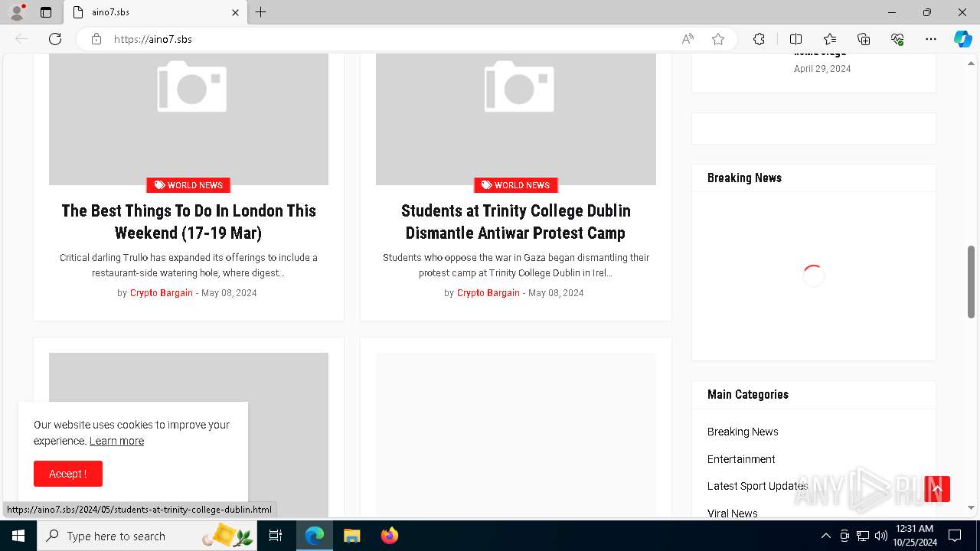Image resolution: width=980 pixels, height=551 pixels.
Task: Open Windows Start menu
Action: [x=18, y=536]
